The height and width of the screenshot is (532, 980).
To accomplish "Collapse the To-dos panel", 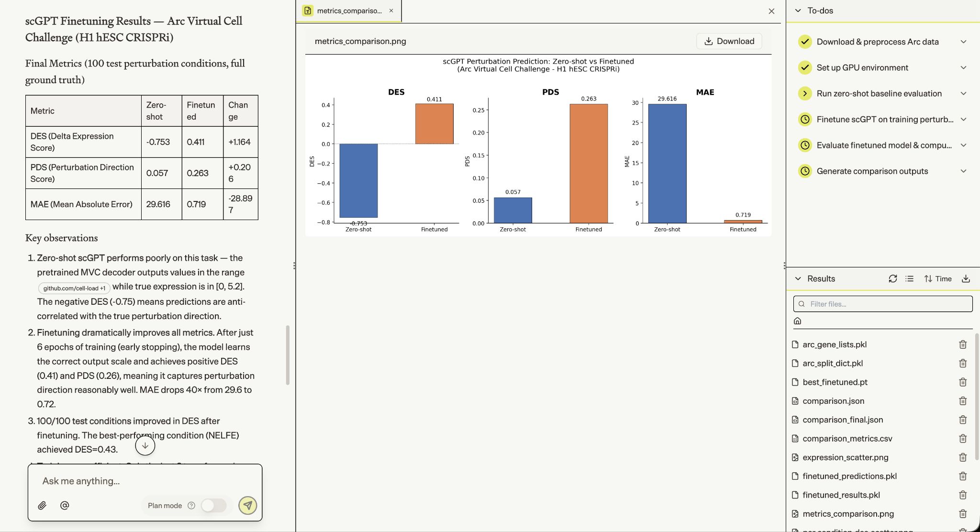I will click(x=798, y=11).
